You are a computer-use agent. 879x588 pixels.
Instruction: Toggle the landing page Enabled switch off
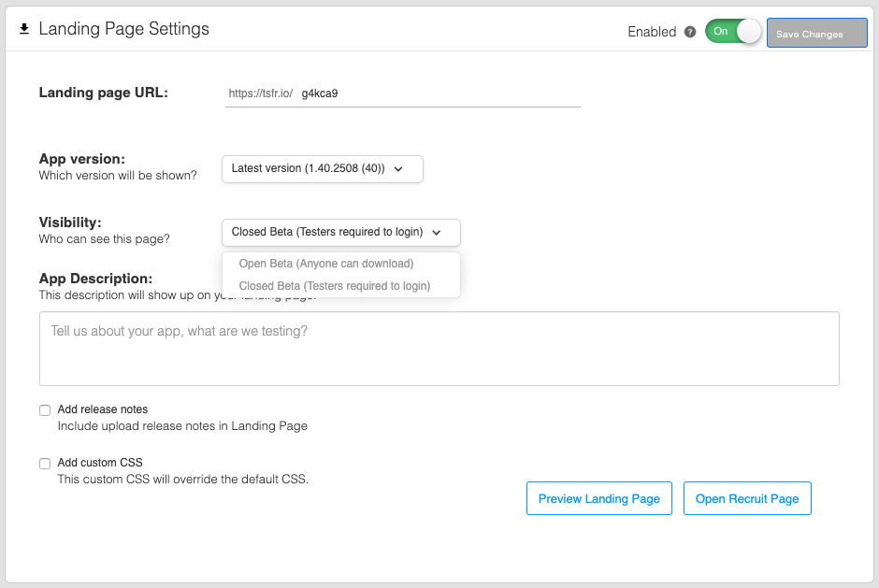(732, 31)
